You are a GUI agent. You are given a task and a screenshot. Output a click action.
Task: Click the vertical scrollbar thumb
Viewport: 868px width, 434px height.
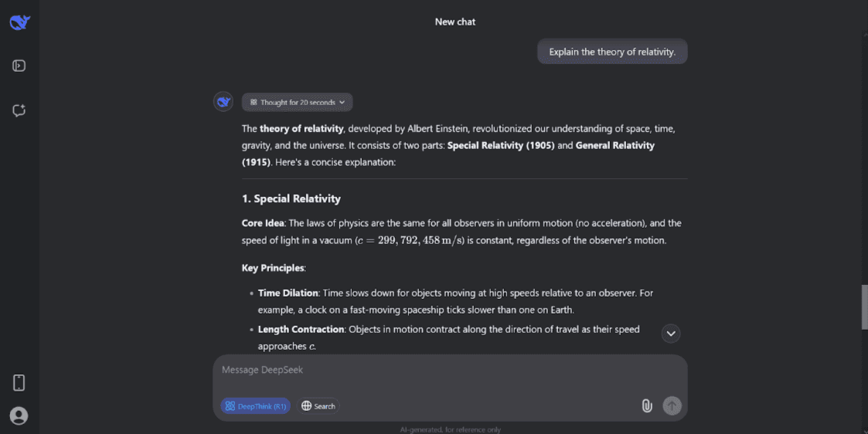click(x=864, y=307)
